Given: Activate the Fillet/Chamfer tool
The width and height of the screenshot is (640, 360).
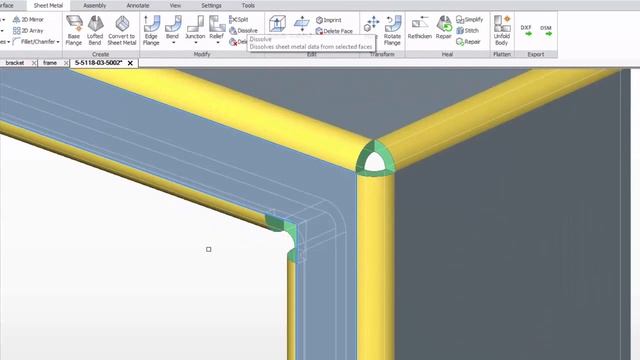Looking at the screenshot, I should point(36,42).
